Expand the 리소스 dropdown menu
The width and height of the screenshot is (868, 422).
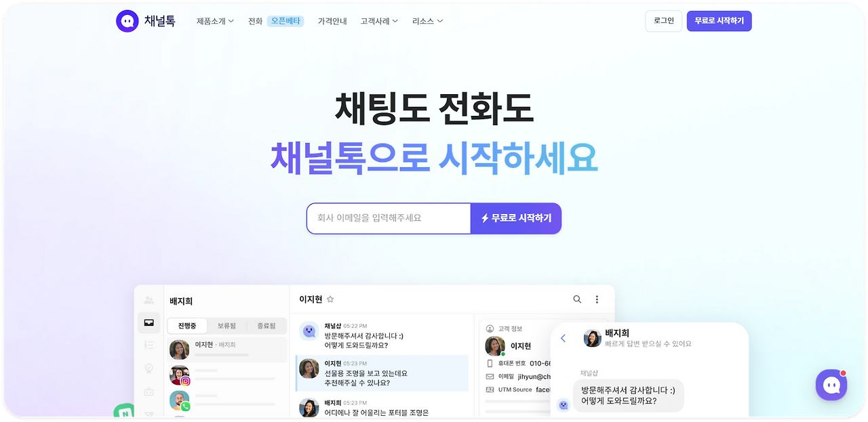[427, 21]
